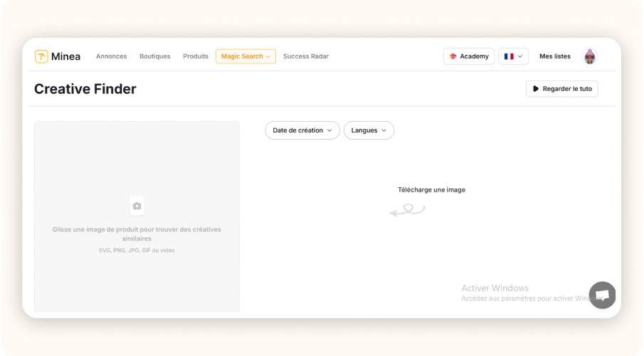644x356 pixels.
Task: Click the Minea brand name
Action: pyautogui.click(x=65, y=57)
